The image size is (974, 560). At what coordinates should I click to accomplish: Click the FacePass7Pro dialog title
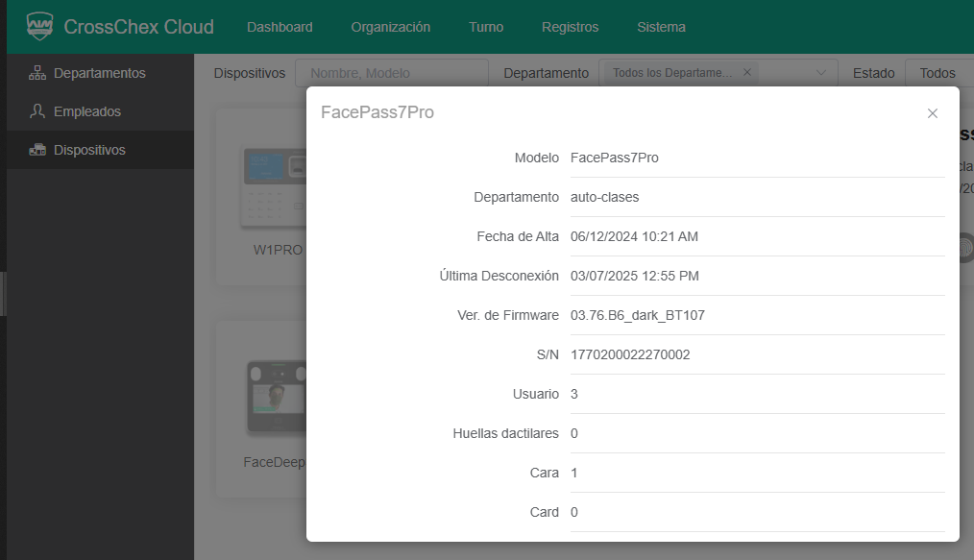point(377,112)
